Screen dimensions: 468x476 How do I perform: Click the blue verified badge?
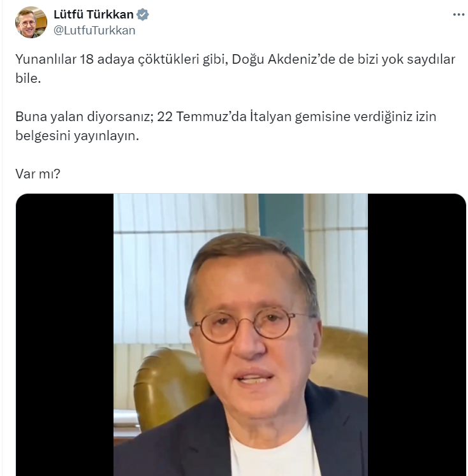click(142, 15)
